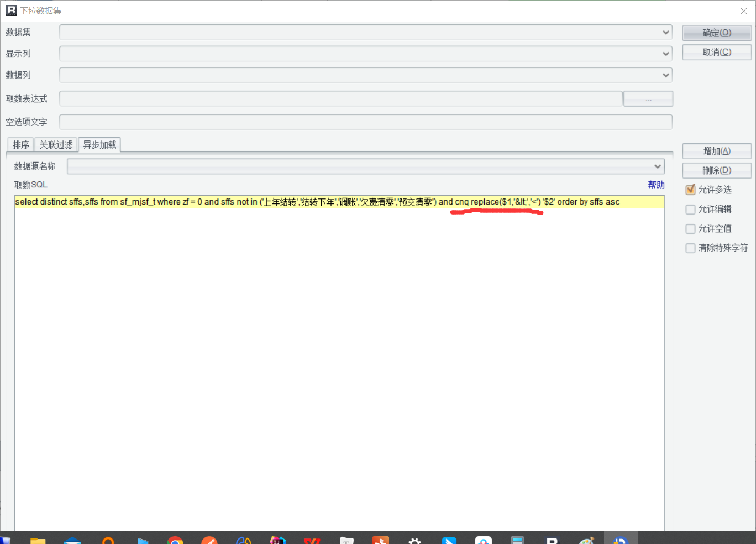756x544 pixels.
Task: Open Google Chrome from the taskbar
Action: [175, 540]
